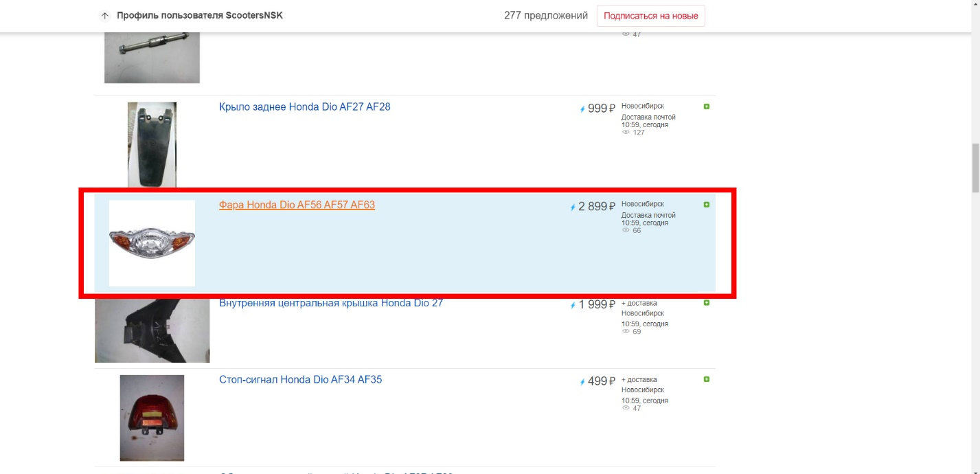The height and width of the screenshot is (474, 980).
Task: Click the eye views icon showing 127
Action: point(626,133)
